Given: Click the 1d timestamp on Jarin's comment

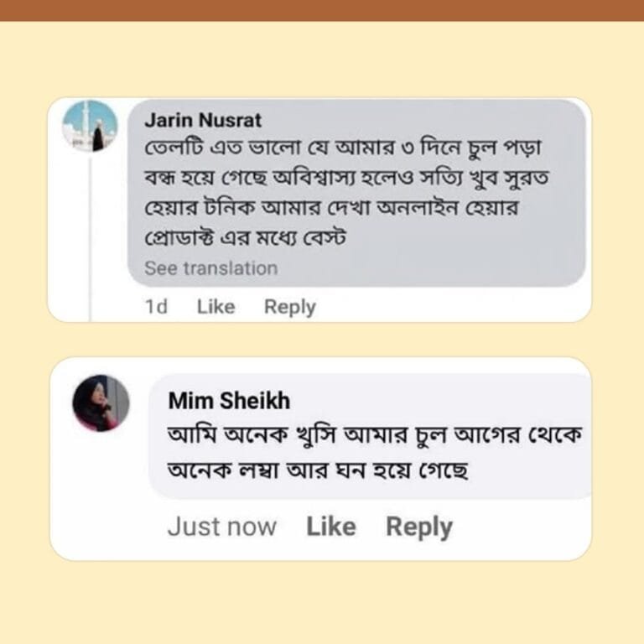Looking at the screenshot, I should [x=156, y=308].
